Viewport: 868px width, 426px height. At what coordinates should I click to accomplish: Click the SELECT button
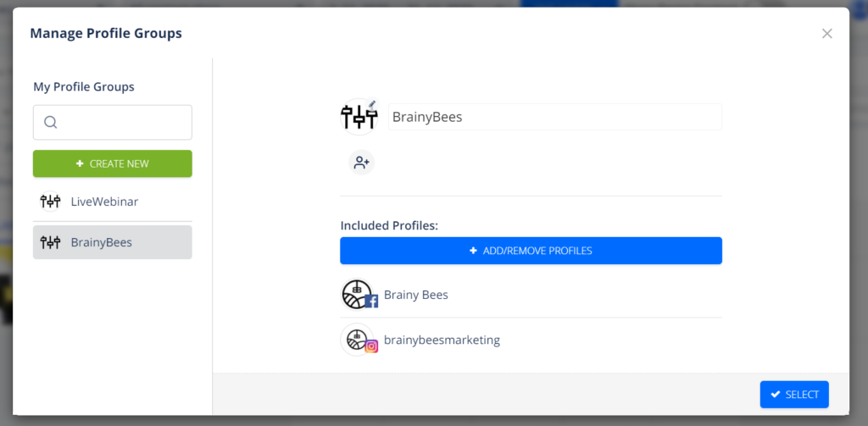(794, 395)
